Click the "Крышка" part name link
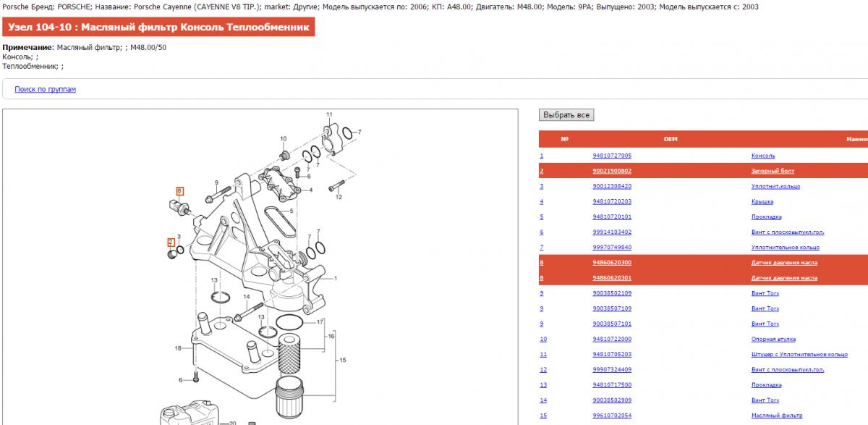868x425 pixels. pyautogui.click(x=762, y=201)
